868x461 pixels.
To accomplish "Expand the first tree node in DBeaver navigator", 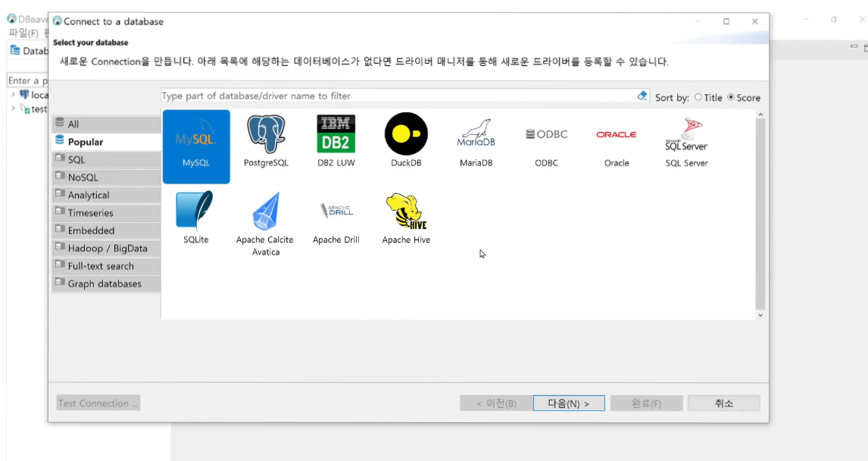I will point(14,95).
